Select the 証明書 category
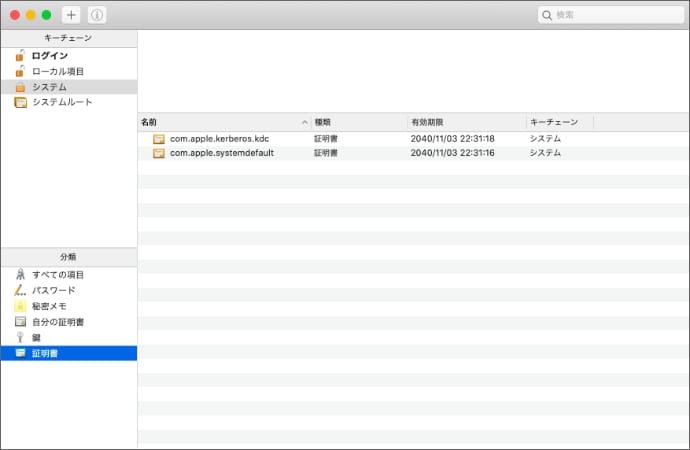Image resolution: width=690 pixels, height=450 pixels. (x=45, y=353)
